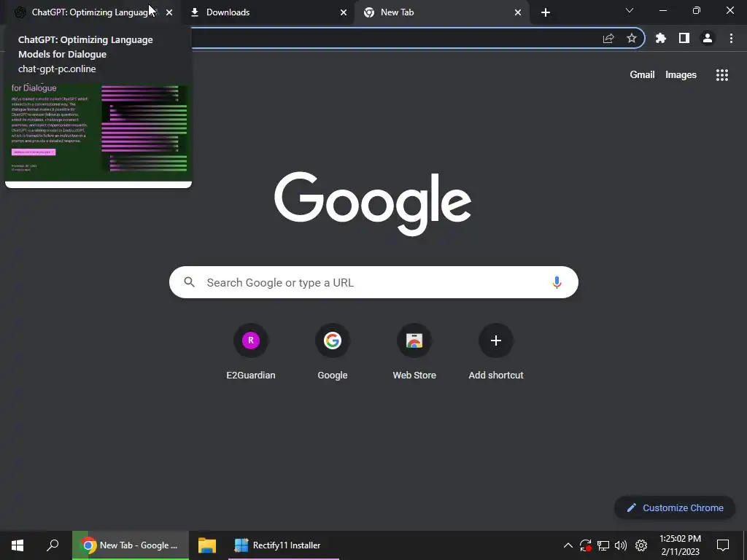This screenshot has height=560, width=747.
Task: Open the Web Store shortcut
Action: (x=414, y=351)
